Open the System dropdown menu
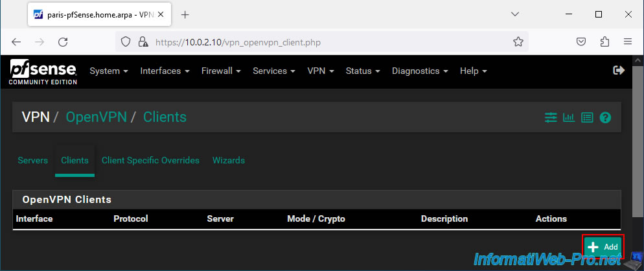Image resolution: width=644 pixels, height=271 pixels. [x=109, y=71]
